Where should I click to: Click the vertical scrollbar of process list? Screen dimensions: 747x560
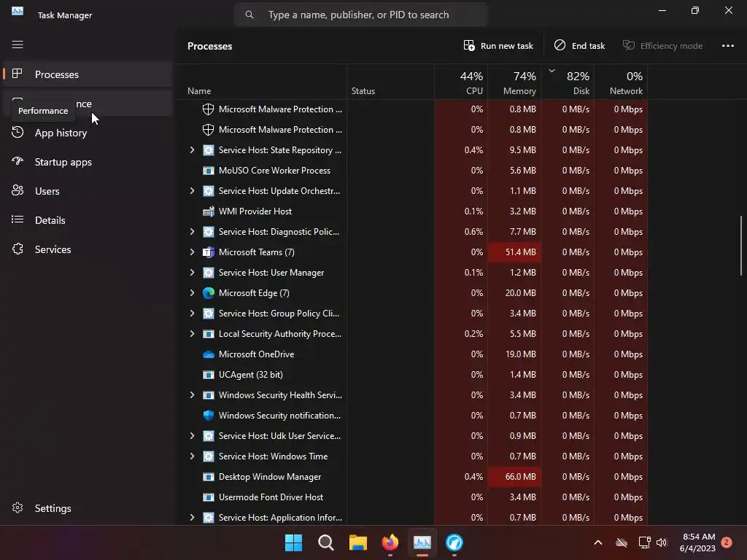741,246
